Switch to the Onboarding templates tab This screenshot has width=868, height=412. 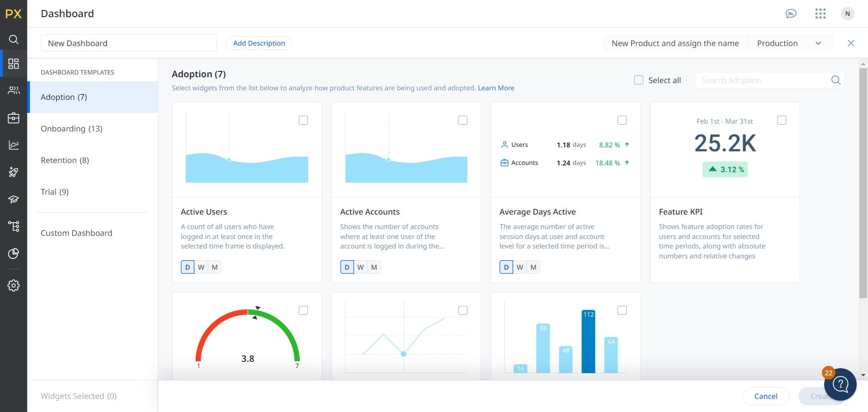(71, 128)
